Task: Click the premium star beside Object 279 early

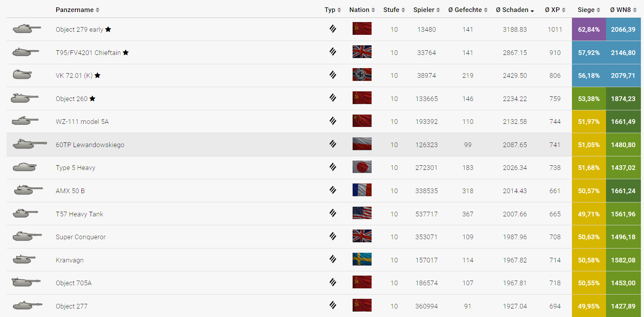Action: [x=108, y=29]
